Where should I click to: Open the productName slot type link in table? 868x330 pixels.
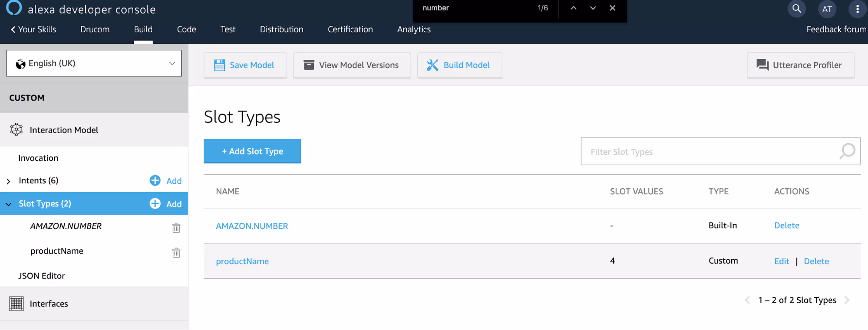[x=242, y=261]
